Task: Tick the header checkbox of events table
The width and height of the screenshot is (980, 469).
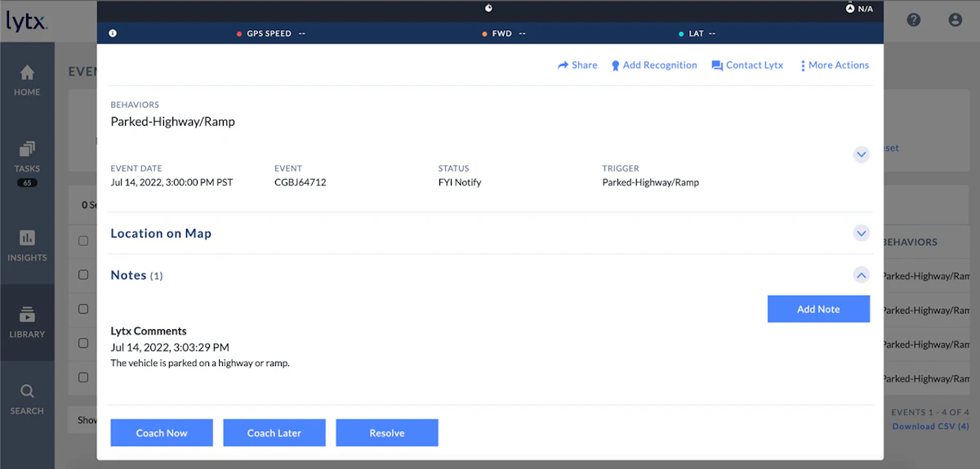Action: [83, 241]
